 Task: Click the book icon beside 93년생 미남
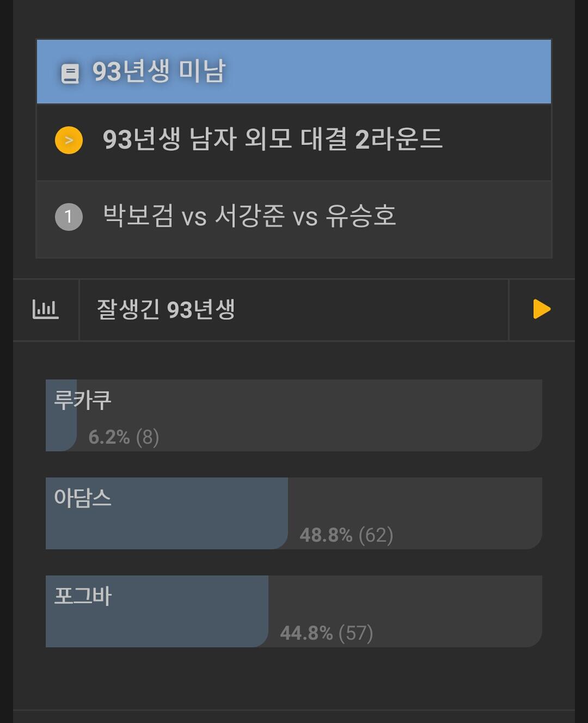pyautogui.click(x=70, y=73)
